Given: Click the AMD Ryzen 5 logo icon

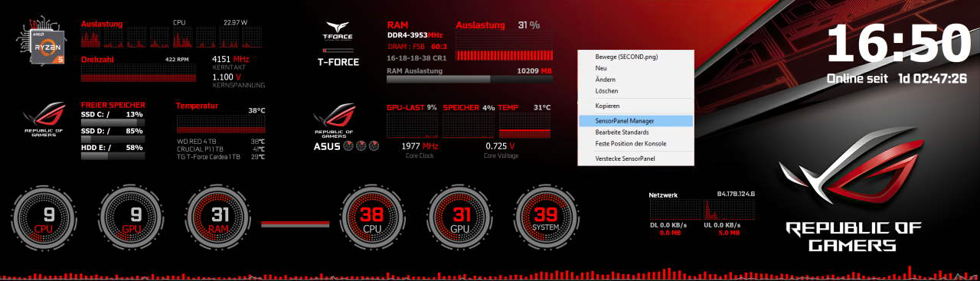Looking at the screenshot, I should click(x=44, y=45).
